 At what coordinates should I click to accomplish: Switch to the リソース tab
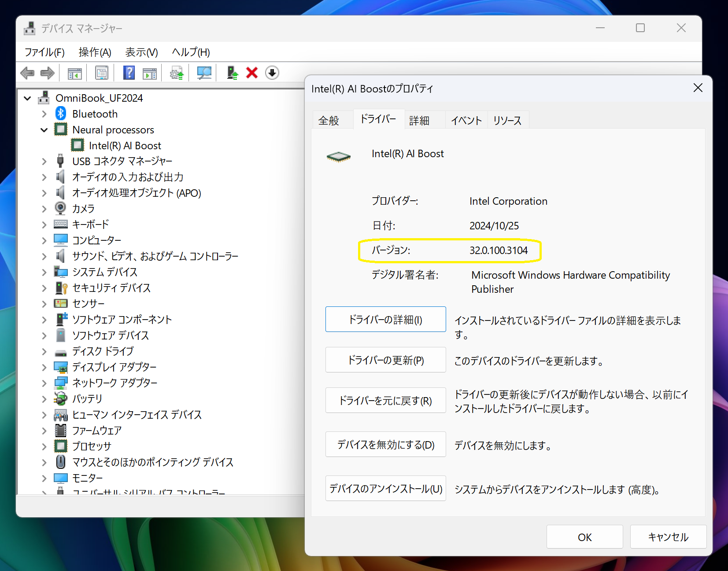[507, 120]
